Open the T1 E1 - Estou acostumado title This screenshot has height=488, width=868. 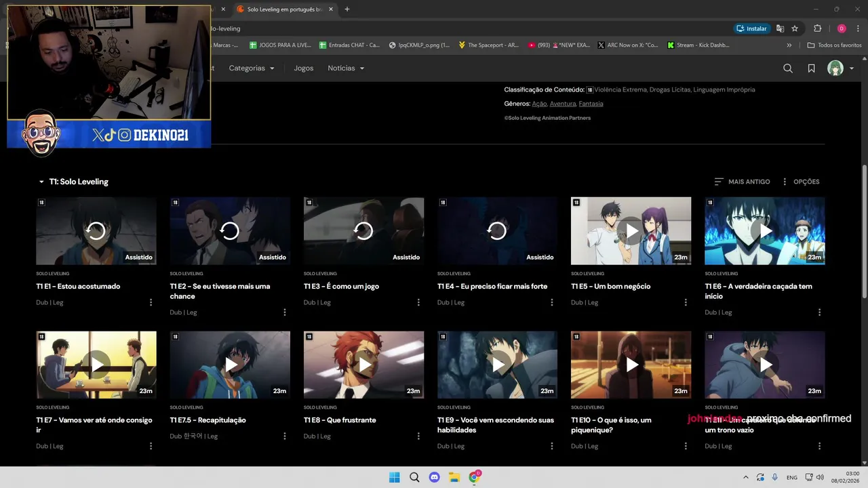pos(78,286)
